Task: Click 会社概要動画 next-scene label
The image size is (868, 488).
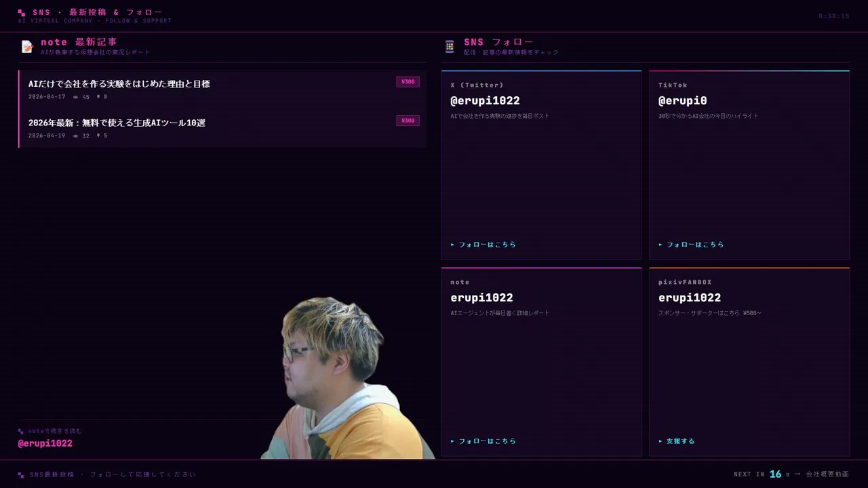Action: [827, 474]
